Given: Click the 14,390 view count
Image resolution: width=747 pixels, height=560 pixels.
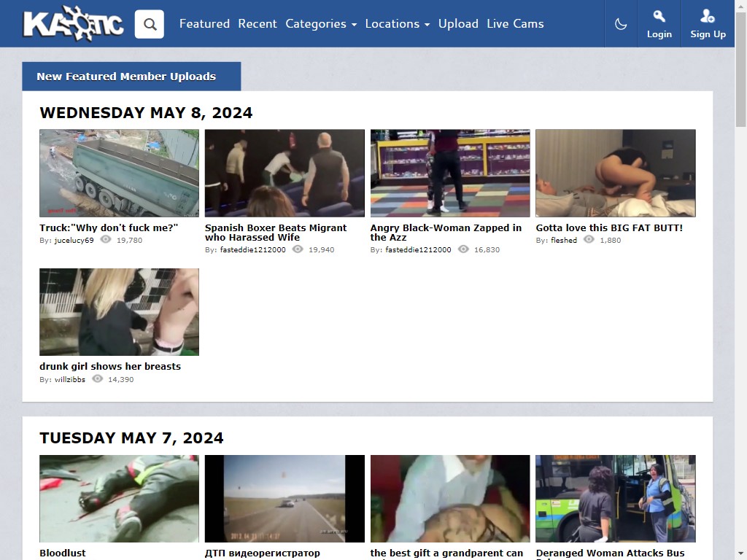Looking at the screenshot, I should pyautogui.click(x=121, y=379).
